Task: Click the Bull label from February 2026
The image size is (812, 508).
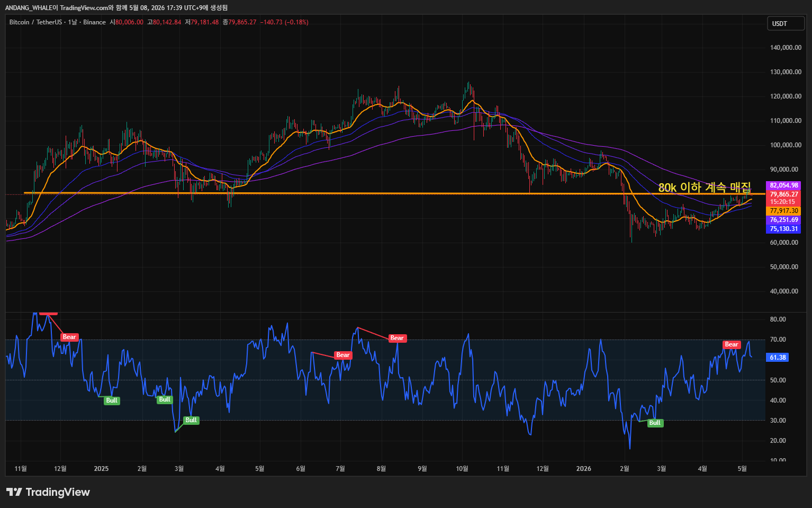Action: [655, 423]
